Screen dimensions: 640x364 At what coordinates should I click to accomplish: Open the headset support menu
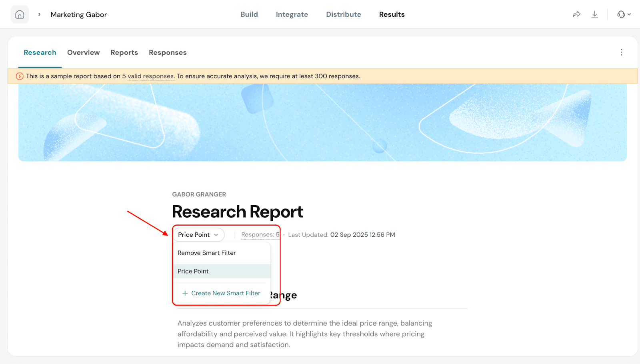click(x=623, y=14)
